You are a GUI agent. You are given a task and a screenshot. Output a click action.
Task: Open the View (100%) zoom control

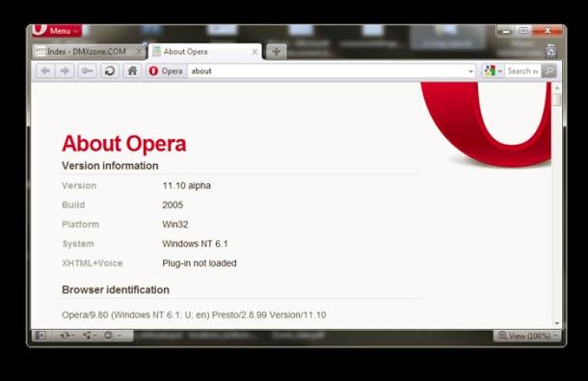point(528,336)
